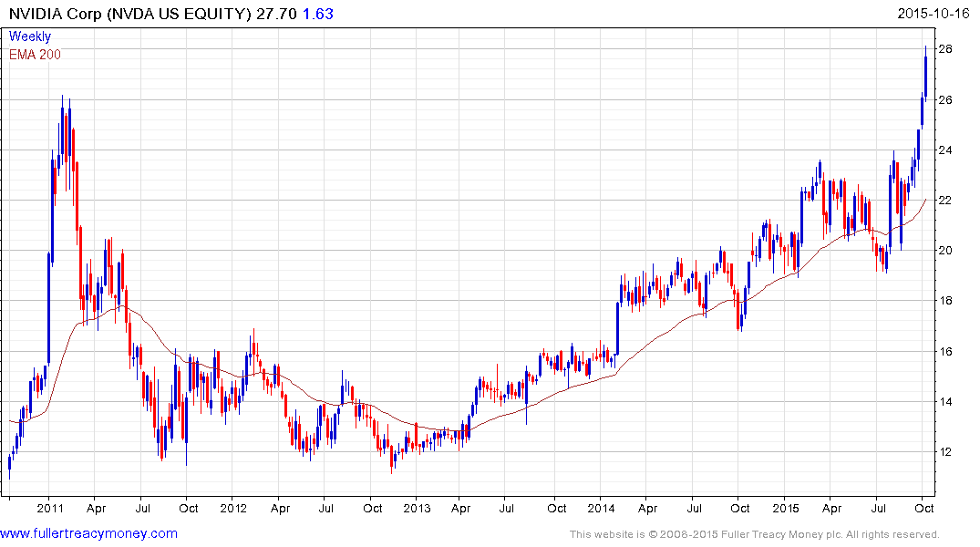The width and height of the screenshot is (980, 547).
Task: Click the 14 price axis label
Action: tap(945, 401)
